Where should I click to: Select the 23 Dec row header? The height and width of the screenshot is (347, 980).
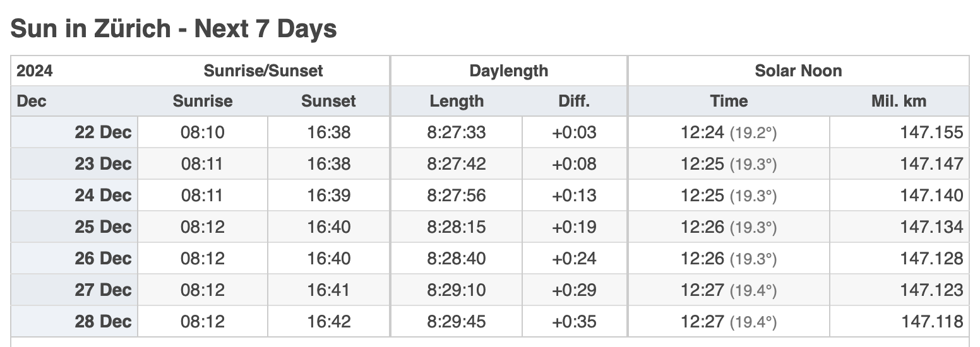[75, 164]
